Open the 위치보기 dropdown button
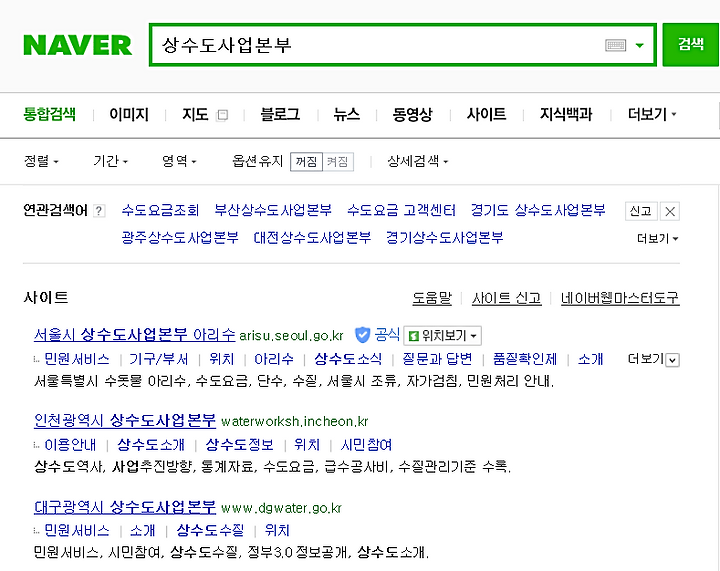 pyautogui.click(x=442, y=336)
